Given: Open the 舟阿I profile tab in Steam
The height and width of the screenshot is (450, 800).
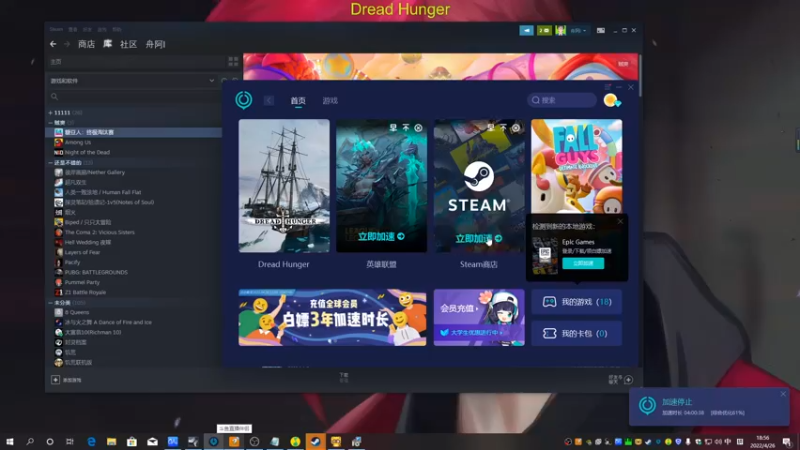Looking at the screenshot, I should [x=155, y=44].
